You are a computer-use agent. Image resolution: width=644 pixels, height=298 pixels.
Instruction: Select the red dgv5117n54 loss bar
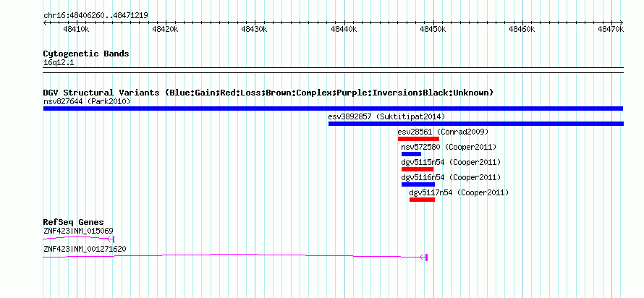click(422, 200)
